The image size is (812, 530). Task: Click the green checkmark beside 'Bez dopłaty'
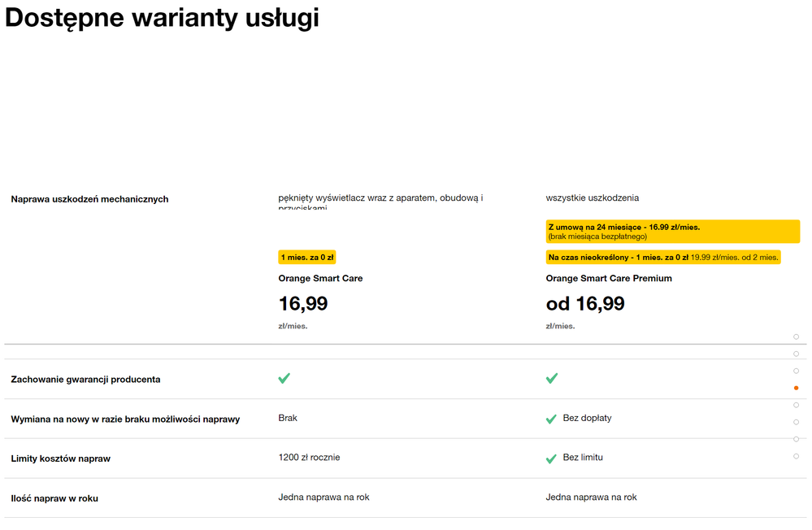pyautogui.click(x=551, y=419)
